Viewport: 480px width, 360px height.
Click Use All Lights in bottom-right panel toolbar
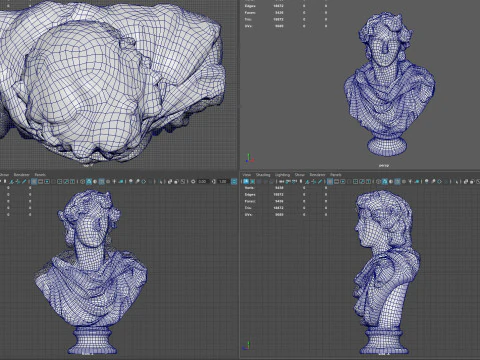click(410, 182)
